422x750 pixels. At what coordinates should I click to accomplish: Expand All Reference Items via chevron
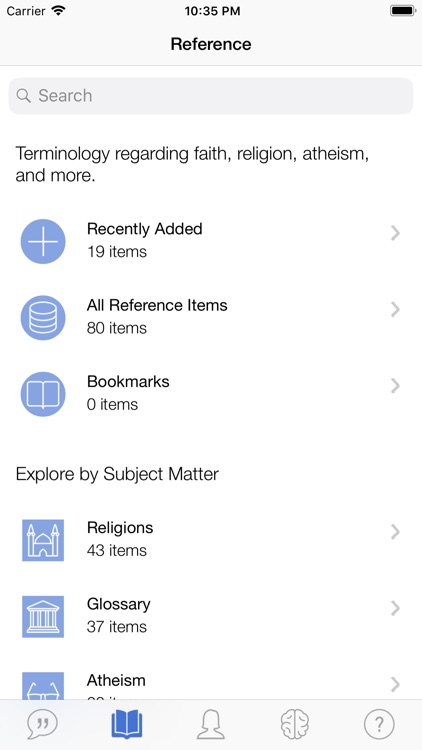tap(395, 309)
